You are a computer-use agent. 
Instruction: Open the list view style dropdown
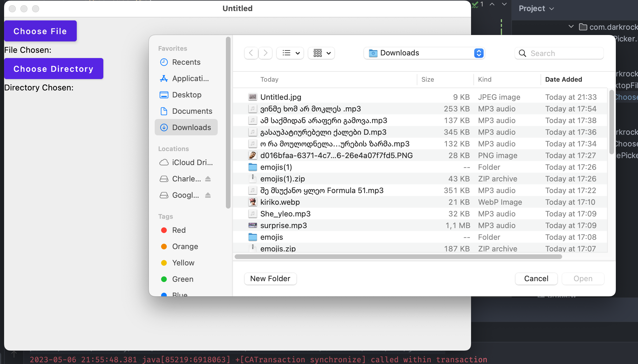(x=290, y=53)
